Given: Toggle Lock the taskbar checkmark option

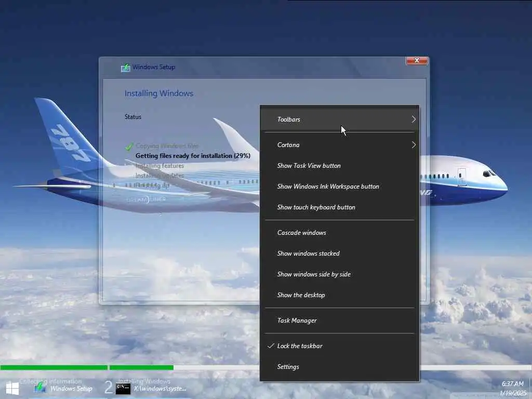Looking at the screenshot, I should pyautogui.click(x=340, y=346).
